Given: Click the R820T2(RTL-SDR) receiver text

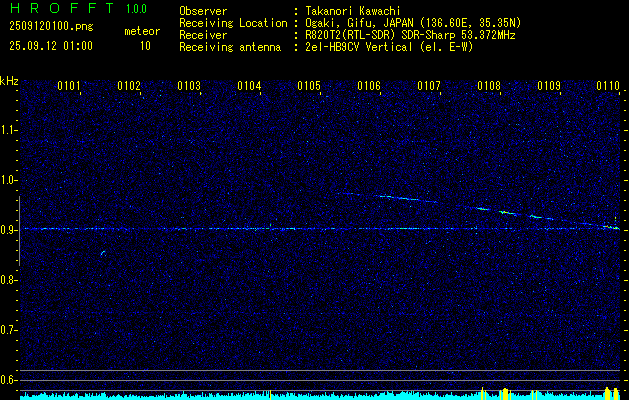Looking at the screenshot, I should [x=348, y=35].
